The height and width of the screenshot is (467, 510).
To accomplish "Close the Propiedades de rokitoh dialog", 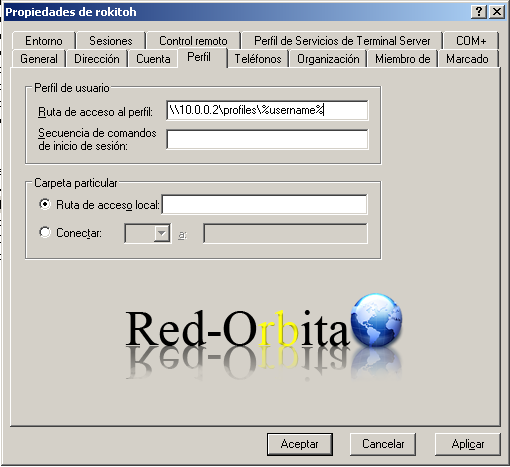I will [x=497, y=12].
